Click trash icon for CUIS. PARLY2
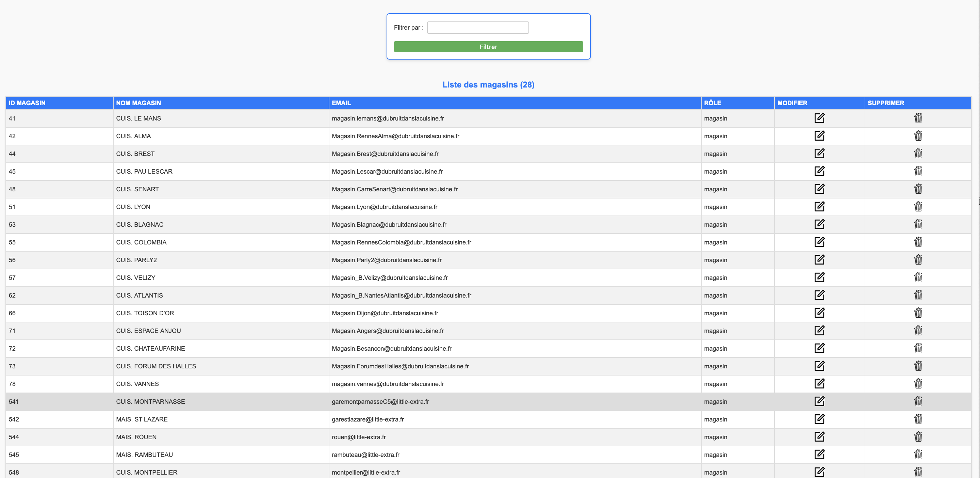This screenshot has width=980, height=478. tap(918, 259)
